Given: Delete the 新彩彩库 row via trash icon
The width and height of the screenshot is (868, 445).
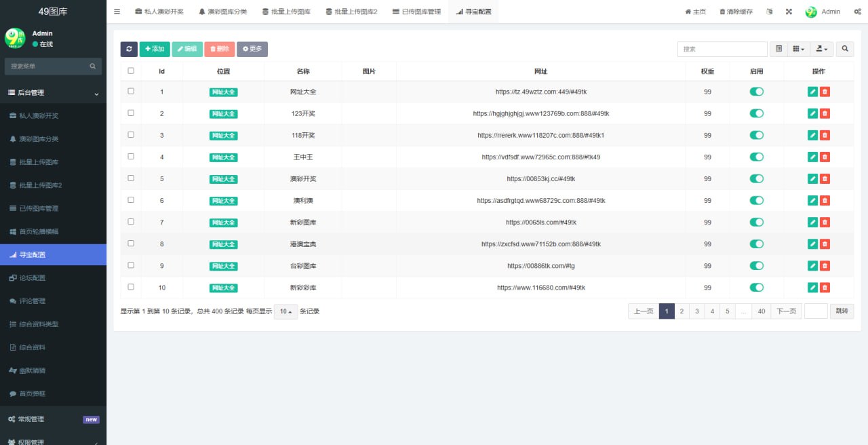Looking at the screenshot, I should 825,287.
